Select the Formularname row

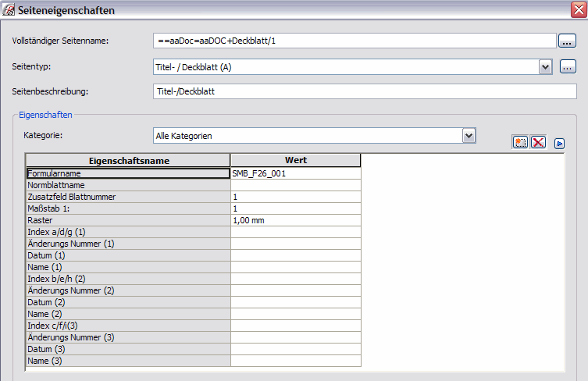(128, 173)
